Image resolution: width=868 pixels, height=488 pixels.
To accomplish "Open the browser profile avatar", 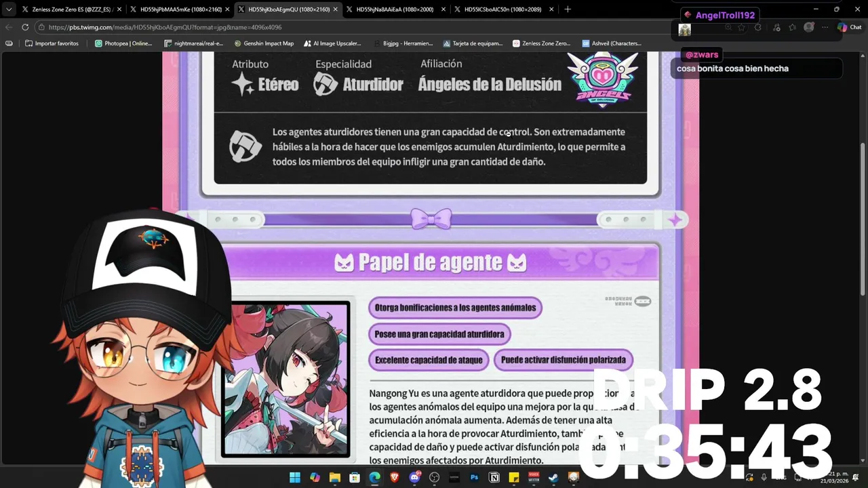I will point(808,27).
